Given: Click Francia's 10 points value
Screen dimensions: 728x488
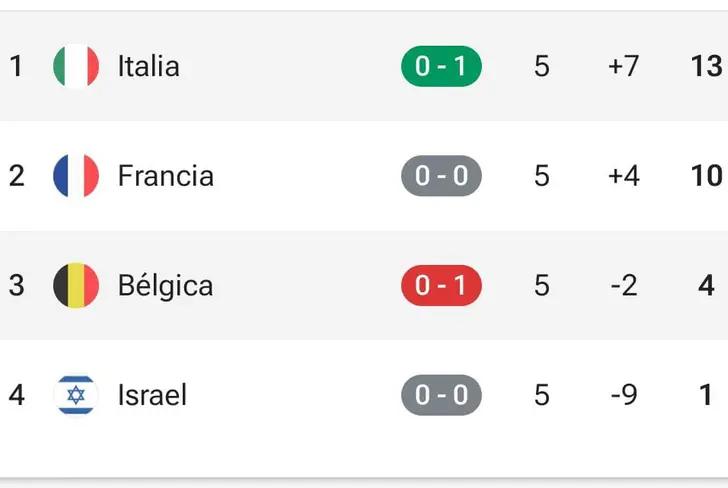Looking at the screenshot, I should tap(706, 176).
